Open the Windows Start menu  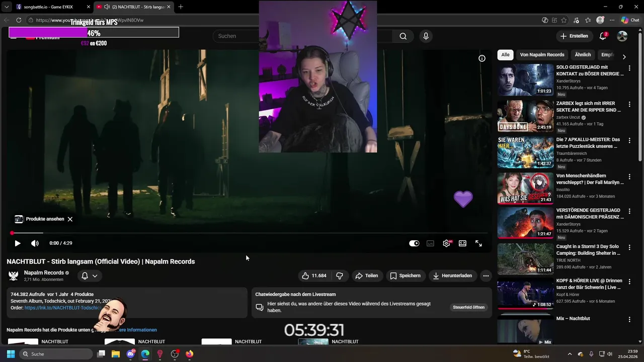pos(11,354)
